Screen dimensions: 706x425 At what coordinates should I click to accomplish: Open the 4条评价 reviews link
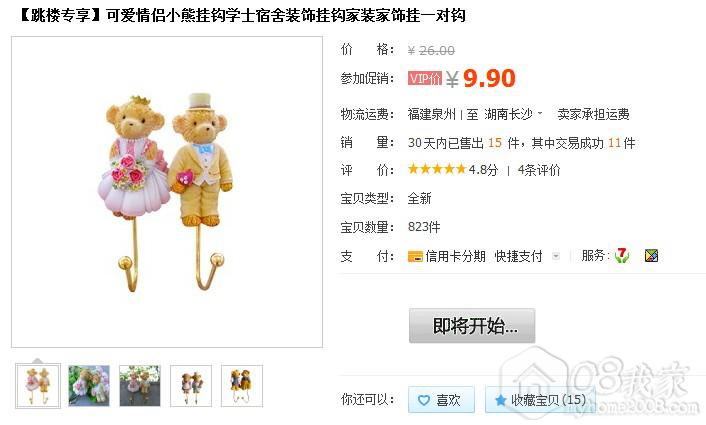click(x=539, y=170)
